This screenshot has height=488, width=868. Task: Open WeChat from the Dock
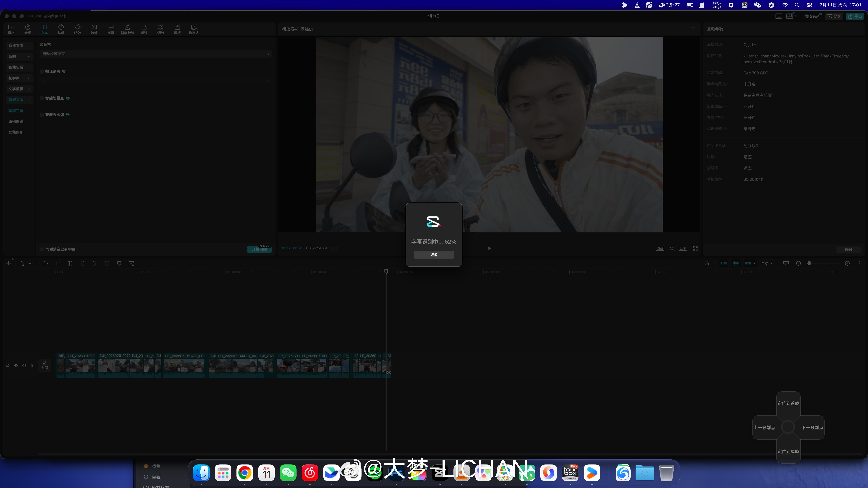[288, 473]
